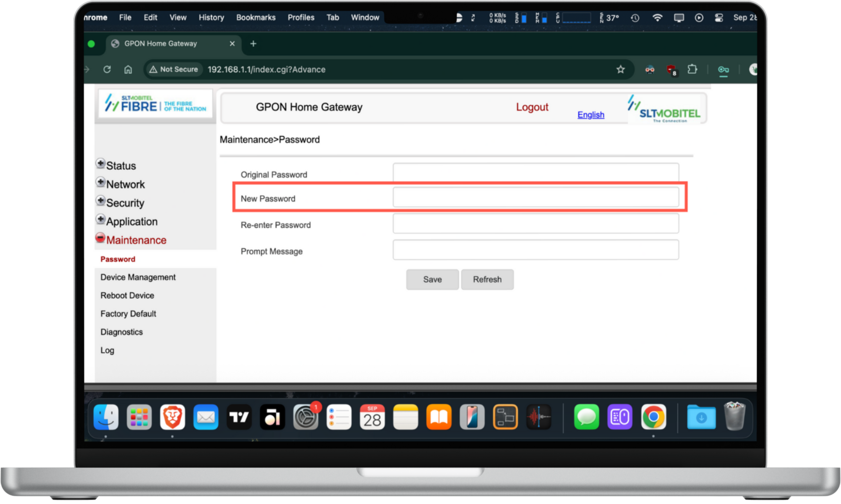The image size is (841, 504).
Task: Collapse the Maintenance section
Action: coord(100,238)
